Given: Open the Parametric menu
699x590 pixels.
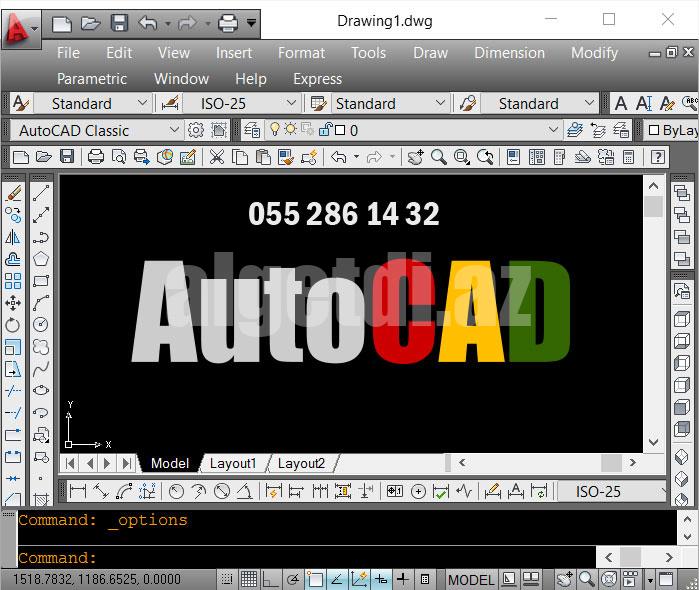Looking at the screenshot, I should (92, 79).
